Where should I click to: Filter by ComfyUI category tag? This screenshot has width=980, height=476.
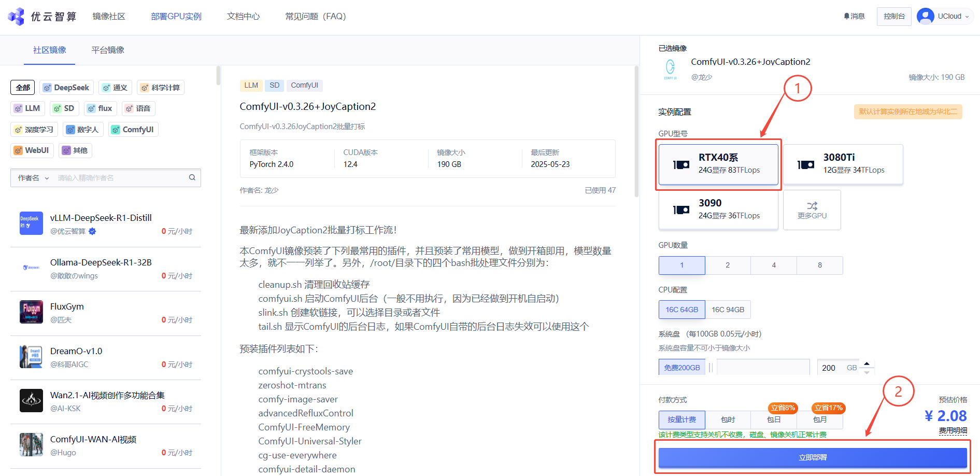click(133, 130)
